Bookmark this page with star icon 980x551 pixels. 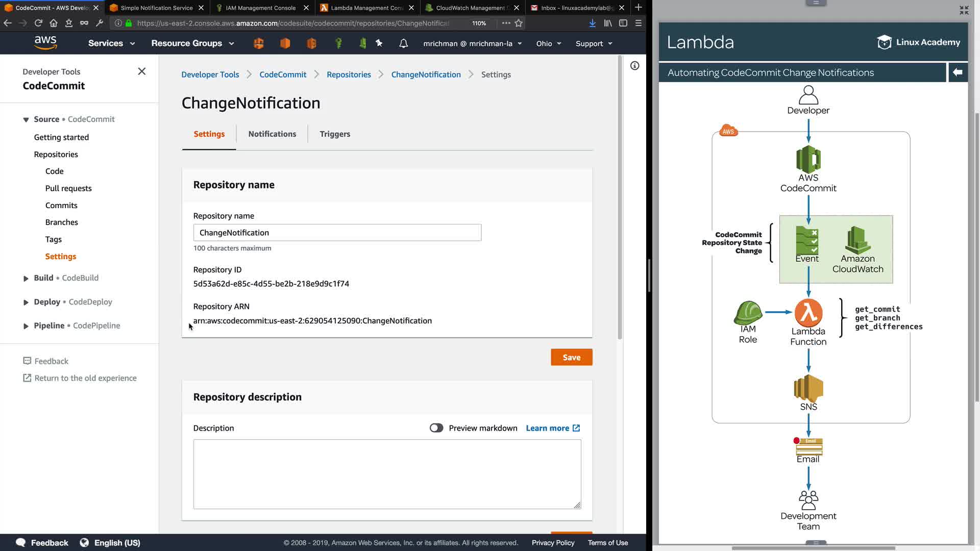(x=519, y=23)
